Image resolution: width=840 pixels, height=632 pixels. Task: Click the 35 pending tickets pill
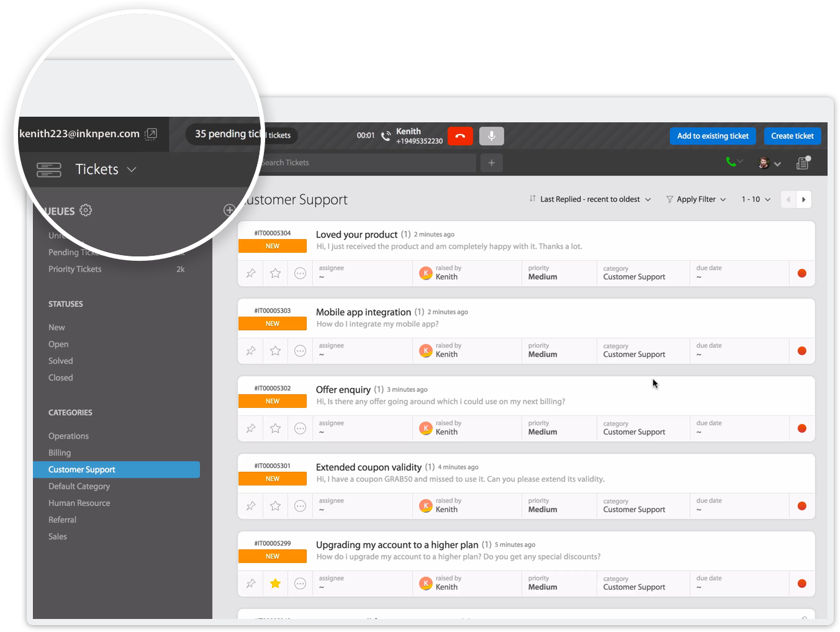242,135
